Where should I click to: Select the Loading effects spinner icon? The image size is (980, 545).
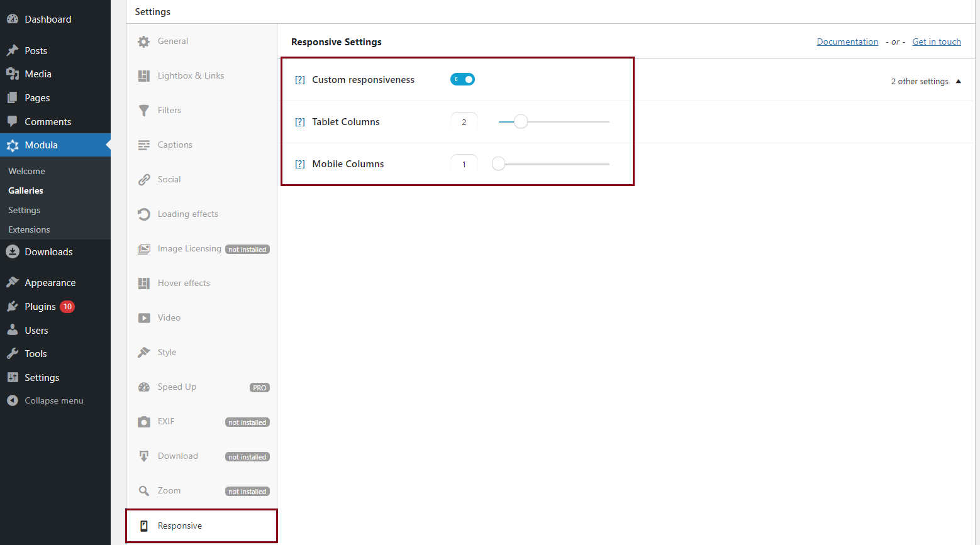click(x=144, y=214)
